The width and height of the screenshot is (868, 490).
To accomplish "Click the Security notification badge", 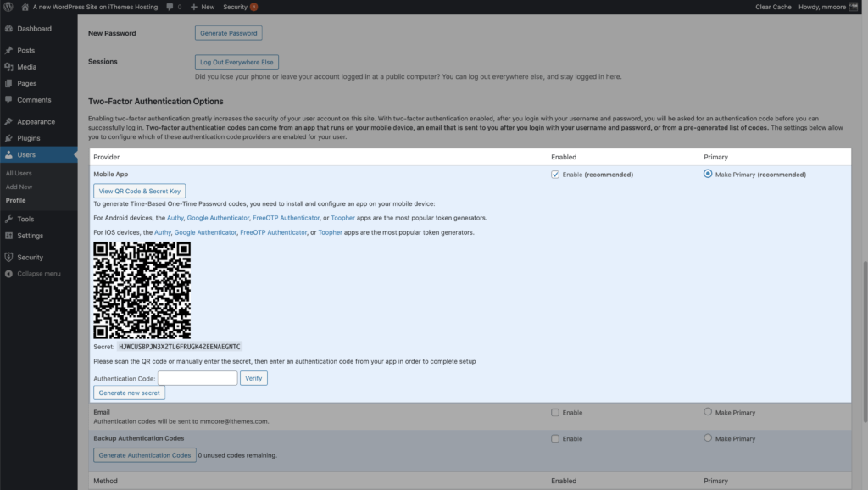I will [x=253, y=7].
